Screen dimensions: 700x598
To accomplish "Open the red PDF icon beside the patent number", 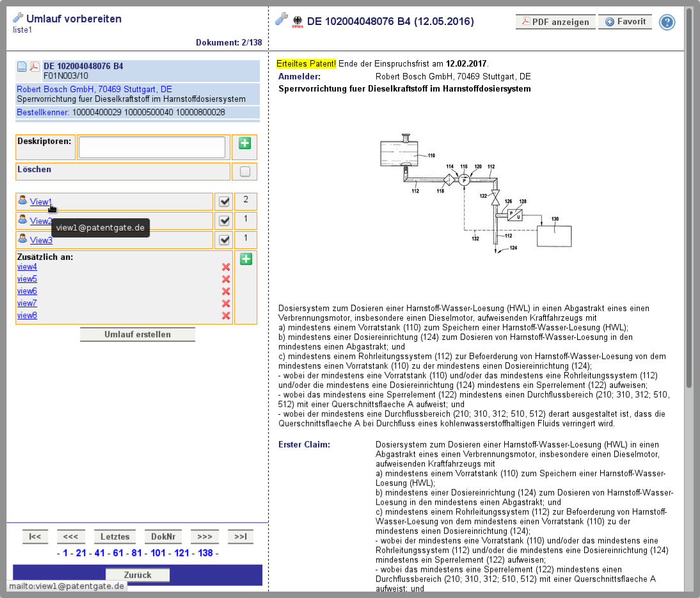I will coord(35,67).
